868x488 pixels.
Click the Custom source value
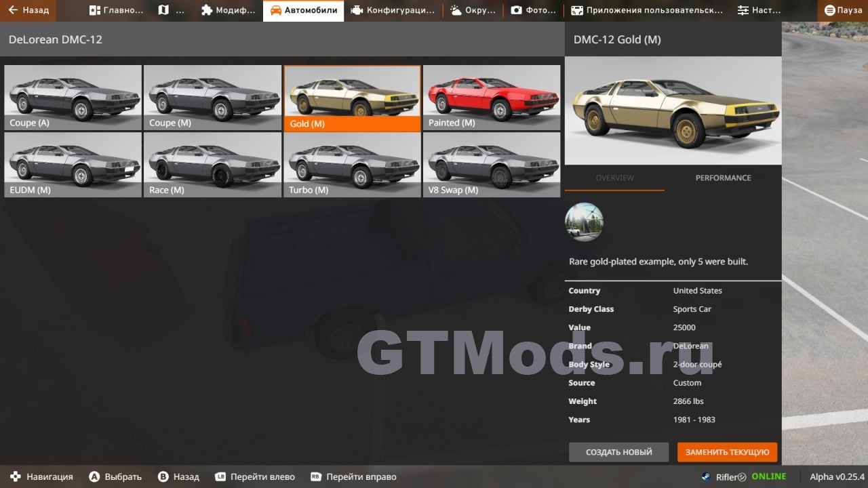click(687, 383)
